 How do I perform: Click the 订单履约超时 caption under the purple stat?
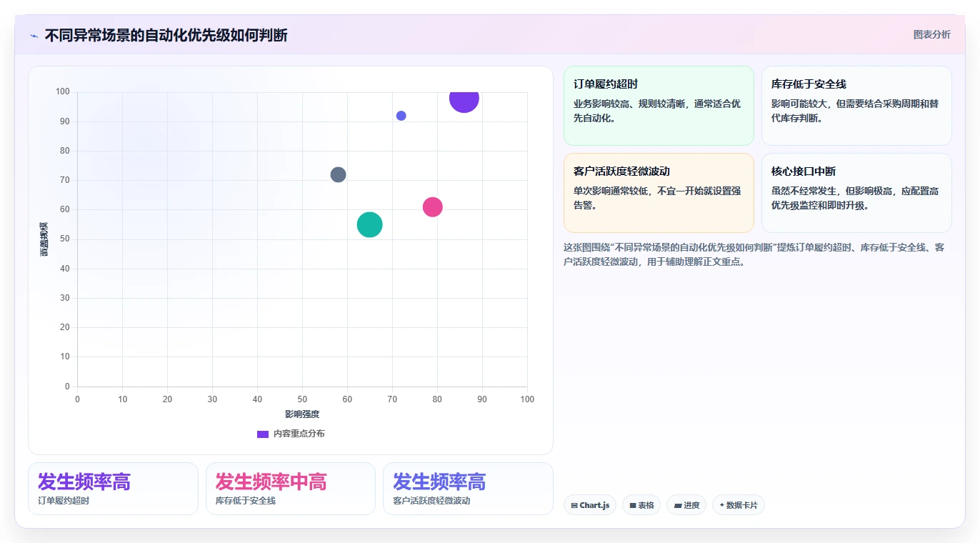[x=64, y=501]
